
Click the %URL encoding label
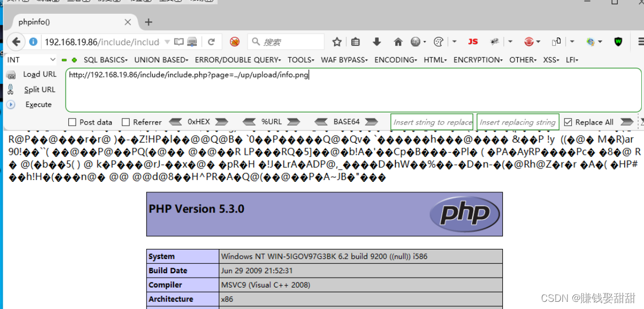(271, 122)
